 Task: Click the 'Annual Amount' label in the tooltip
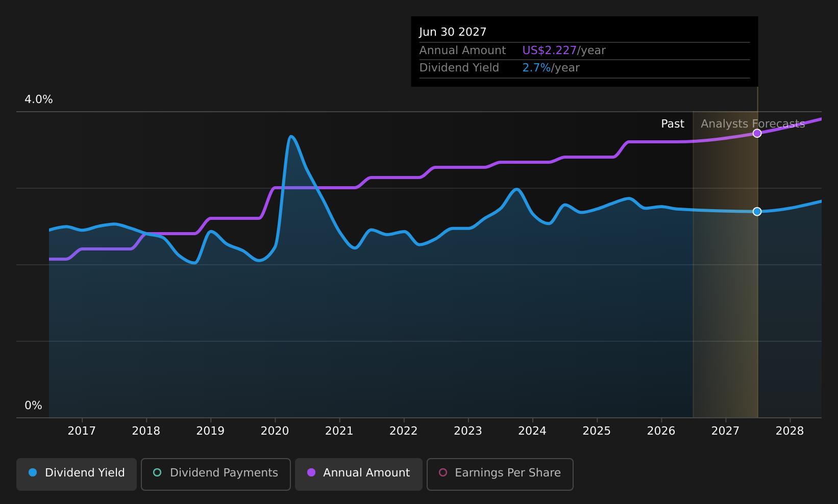(x=462, y=51)
